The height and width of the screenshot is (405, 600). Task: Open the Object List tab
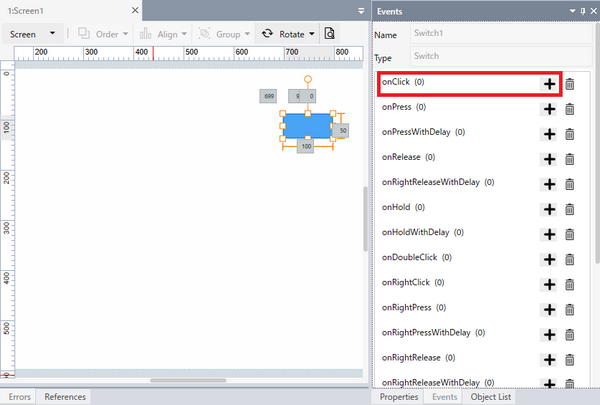pos(491,397)
